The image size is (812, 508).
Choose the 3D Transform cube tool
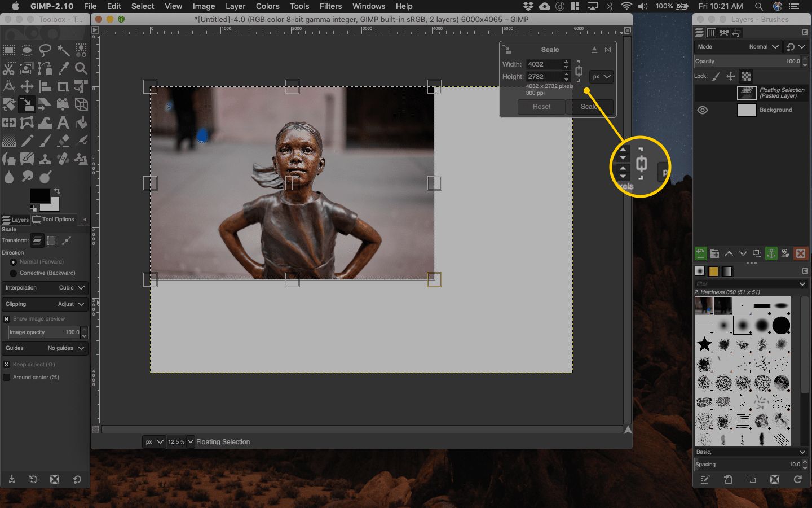(81, 104)
